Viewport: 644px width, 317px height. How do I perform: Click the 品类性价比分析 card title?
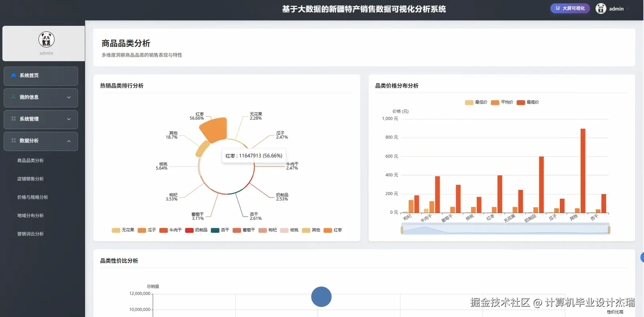point(119,261)
